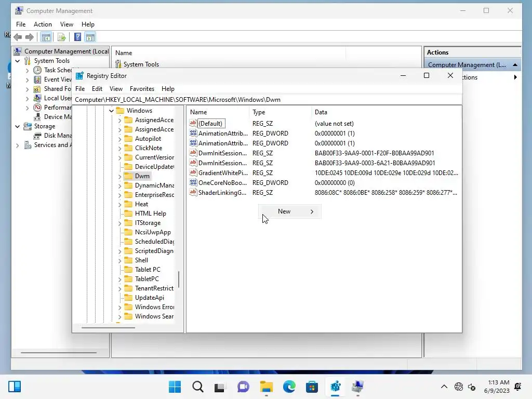The image size is (532, 399).
Task: Collapse the Windows key in registry tree
Action: [x=111, y=111]
